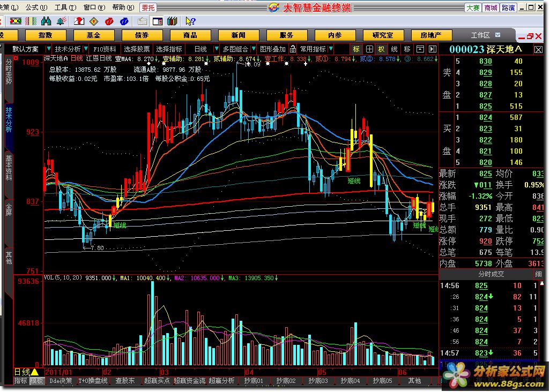Close the 000023 quote panel with X

(538, 50)
